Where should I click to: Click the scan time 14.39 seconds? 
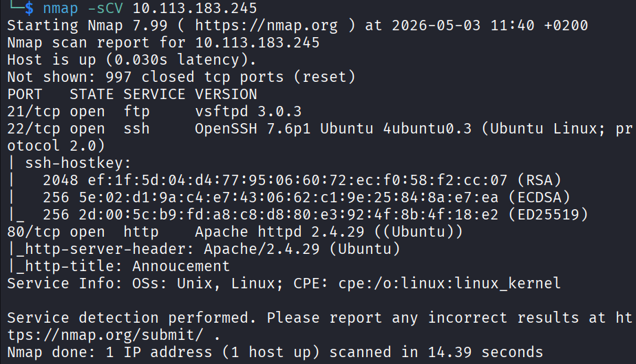[x=485, y=352]
